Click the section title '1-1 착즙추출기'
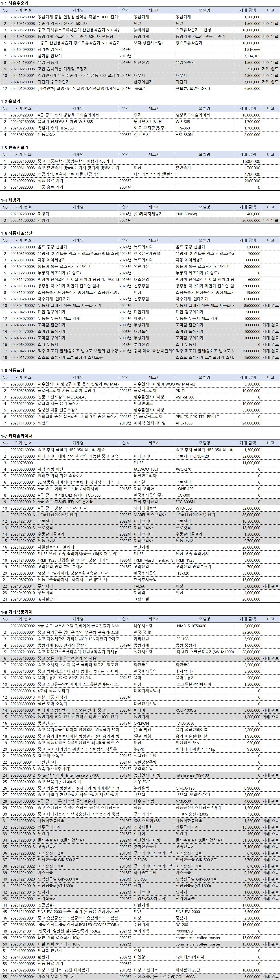 pos(15,3)
